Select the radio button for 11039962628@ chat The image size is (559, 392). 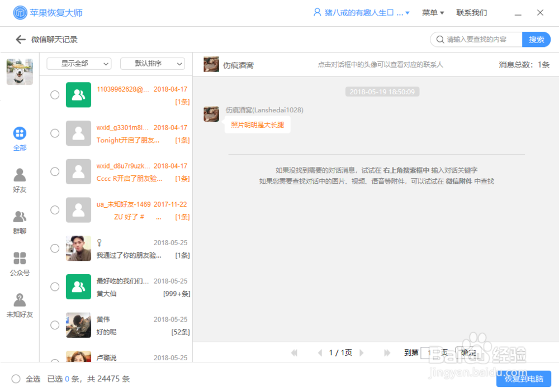(x=55, y=95)
